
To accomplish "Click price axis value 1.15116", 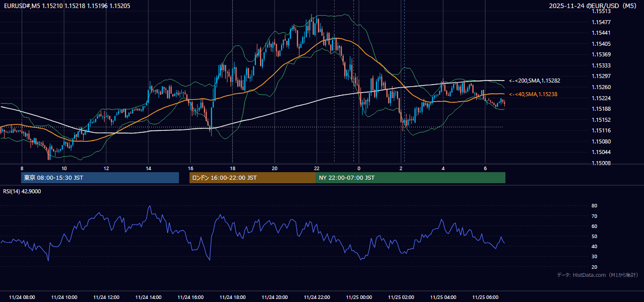I will (x=601, y=130).
